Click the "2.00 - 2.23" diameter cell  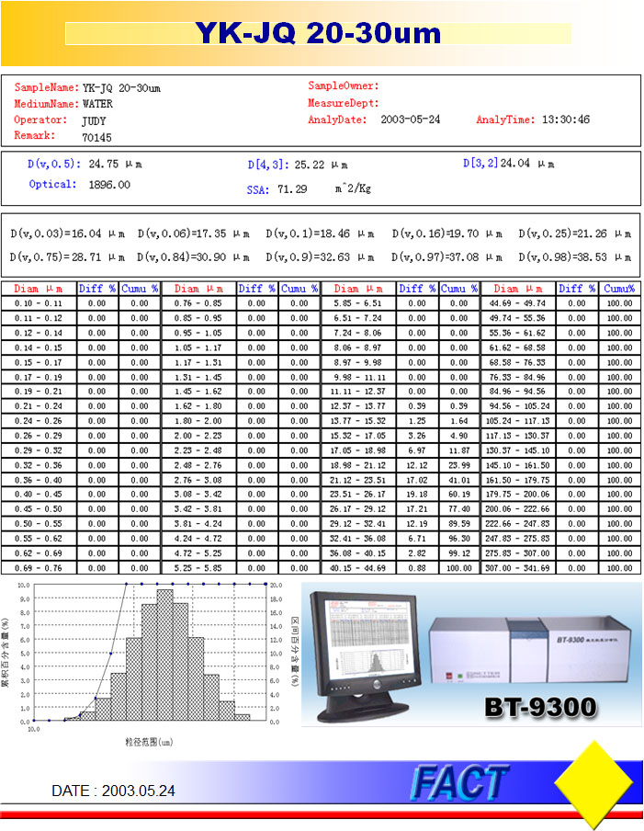point(198,436)
